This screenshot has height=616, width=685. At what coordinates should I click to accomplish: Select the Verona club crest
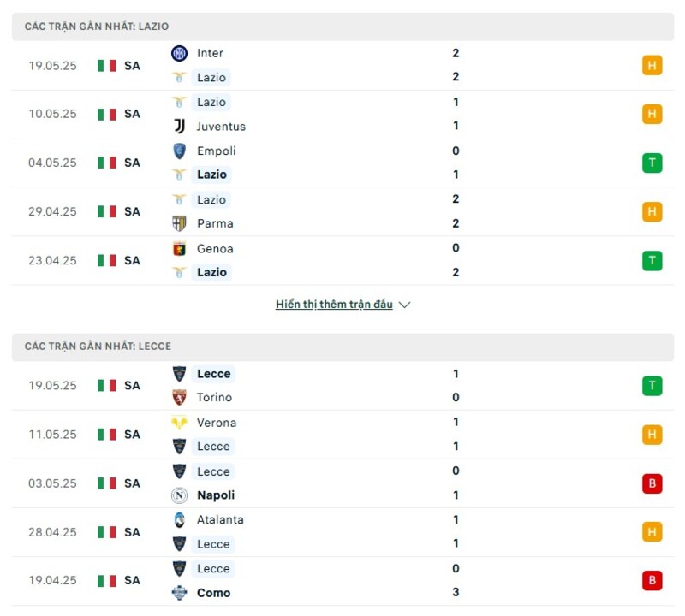(180, 423)
